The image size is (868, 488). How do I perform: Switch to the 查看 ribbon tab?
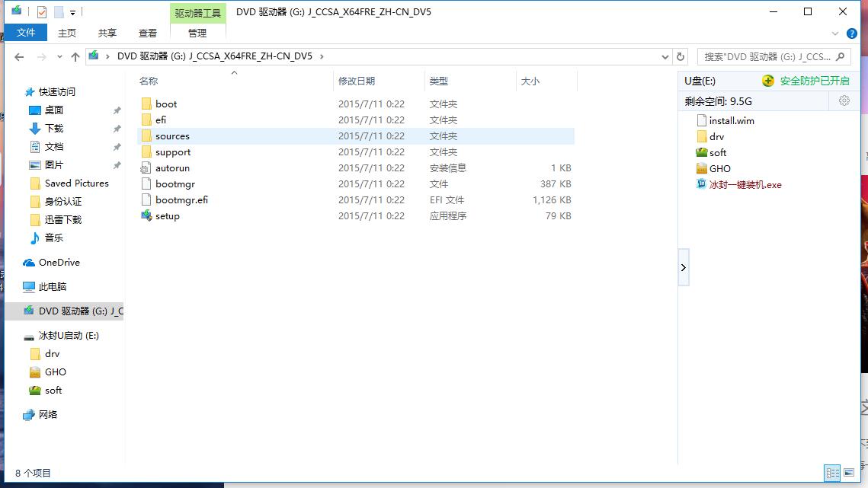tap(147, 33)
